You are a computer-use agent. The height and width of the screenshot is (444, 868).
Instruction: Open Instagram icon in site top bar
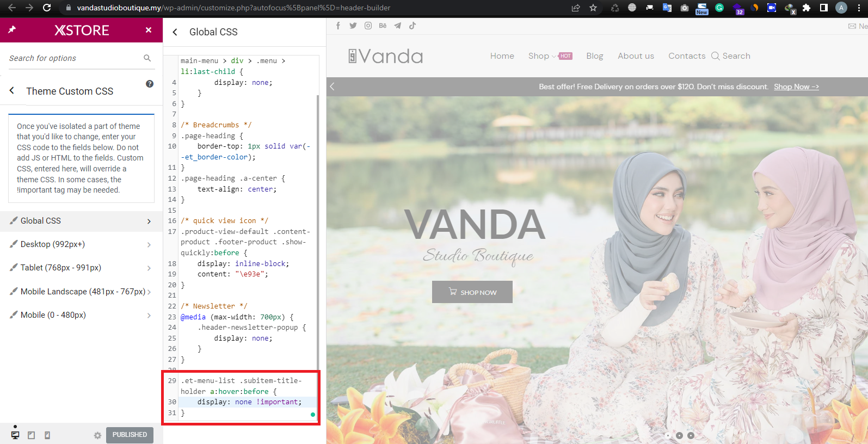click(368, 26)
